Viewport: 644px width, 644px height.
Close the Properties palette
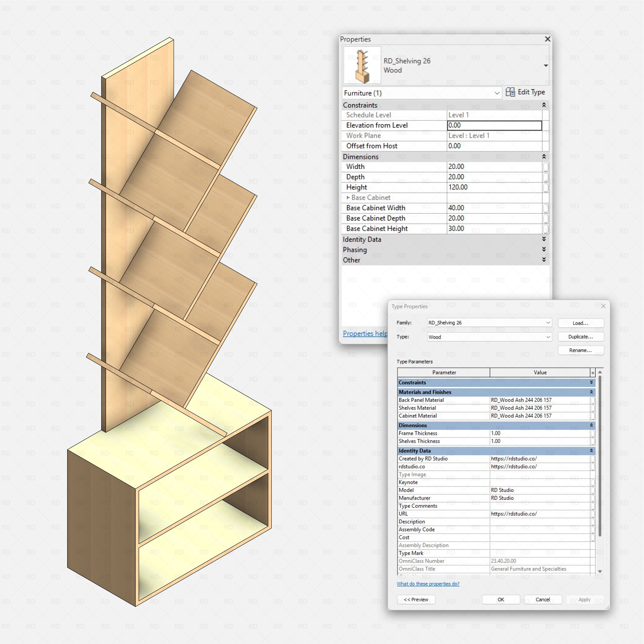[547, 39]
